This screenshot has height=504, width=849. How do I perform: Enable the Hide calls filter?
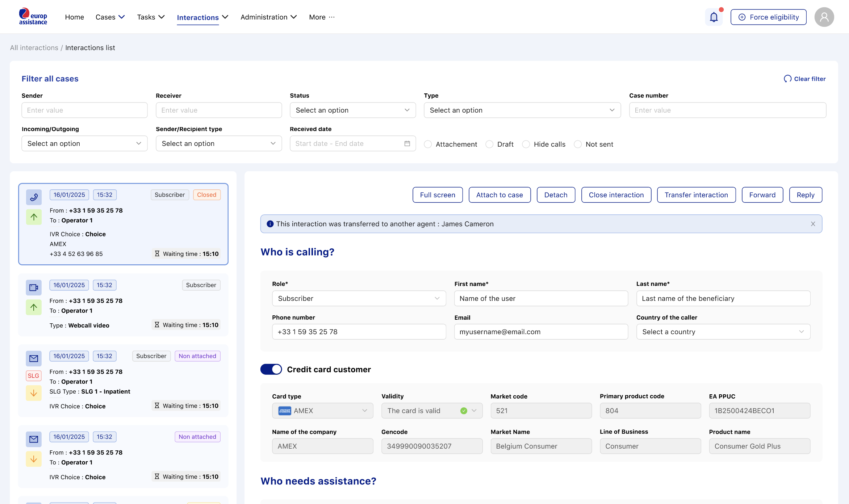point(526,144)
